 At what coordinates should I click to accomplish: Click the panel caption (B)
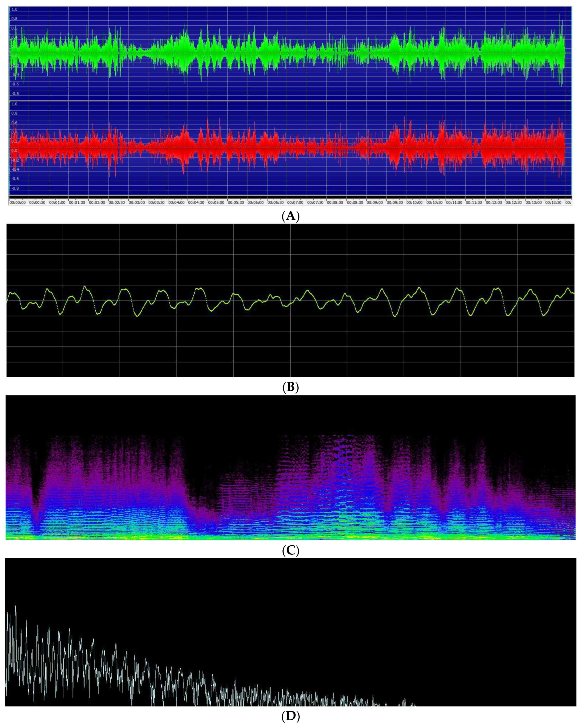(x=291, y=387)
